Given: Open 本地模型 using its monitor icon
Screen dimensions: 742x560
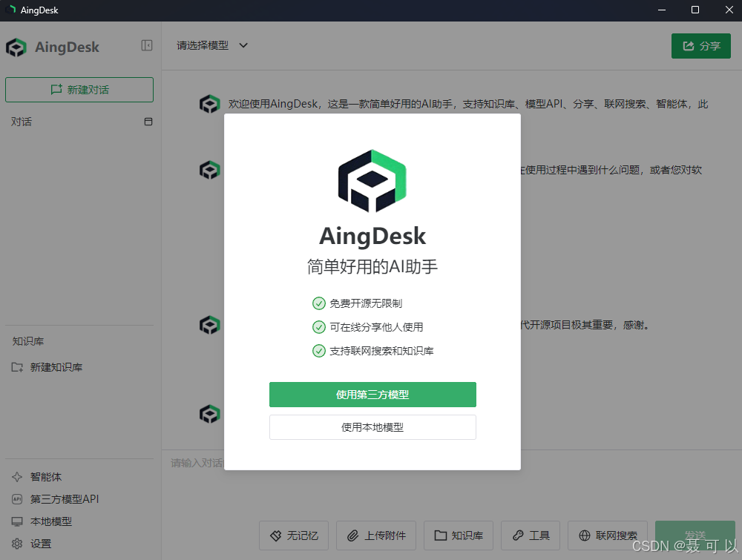Looking at the screenshot, I should [x=16, y=521].
